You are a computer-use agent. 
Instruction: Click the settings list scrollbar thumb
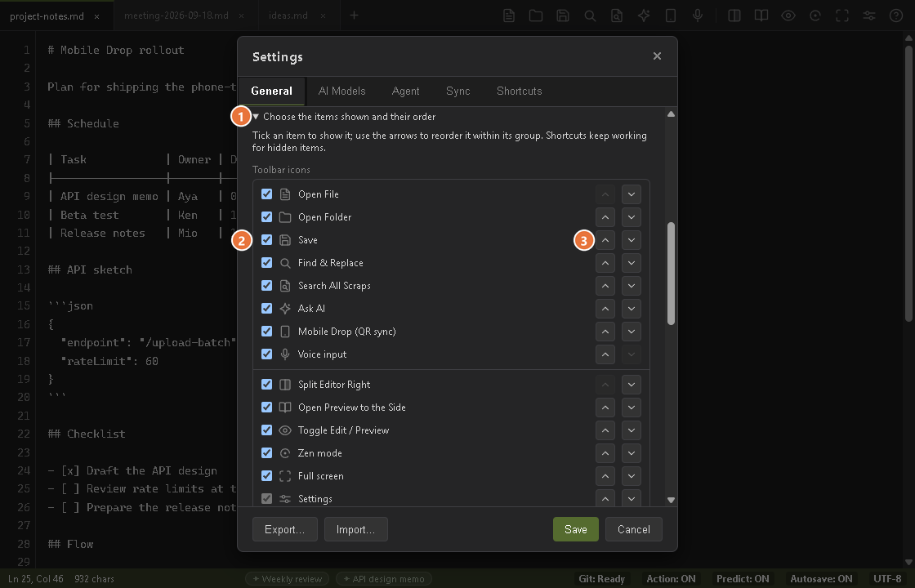(671, 273)
